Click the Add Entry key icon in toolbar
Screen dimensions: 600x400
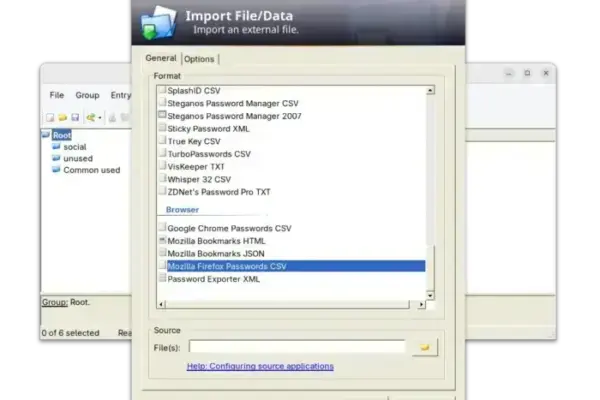pos(91,118)
